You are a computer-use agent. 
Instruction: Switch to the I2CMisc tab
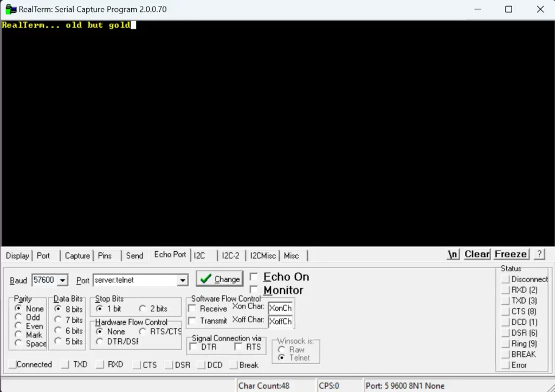[263, 256]
